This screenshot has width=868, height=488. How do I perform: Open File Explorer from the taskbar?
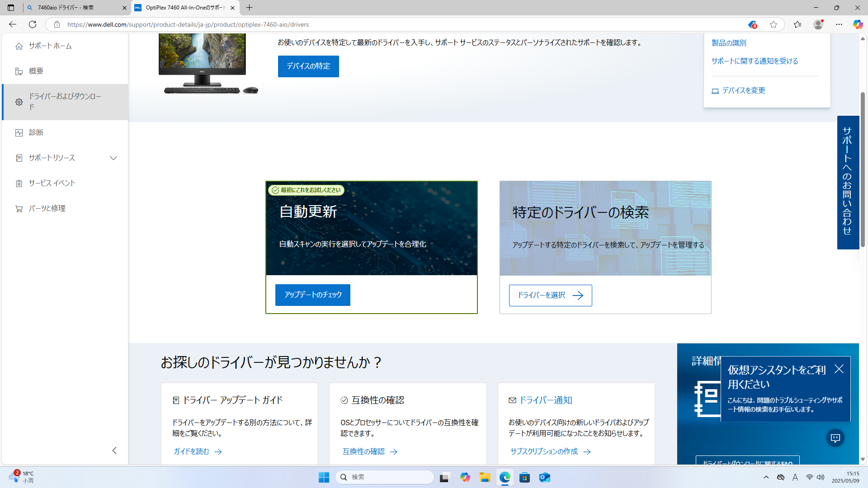[485, 477]
